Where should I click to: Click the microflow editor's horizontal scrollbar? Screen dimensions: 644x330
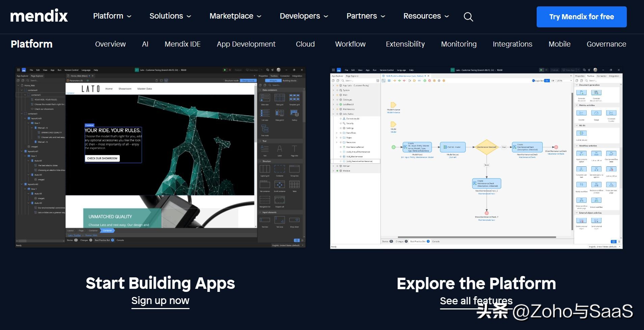pos(476,237)
